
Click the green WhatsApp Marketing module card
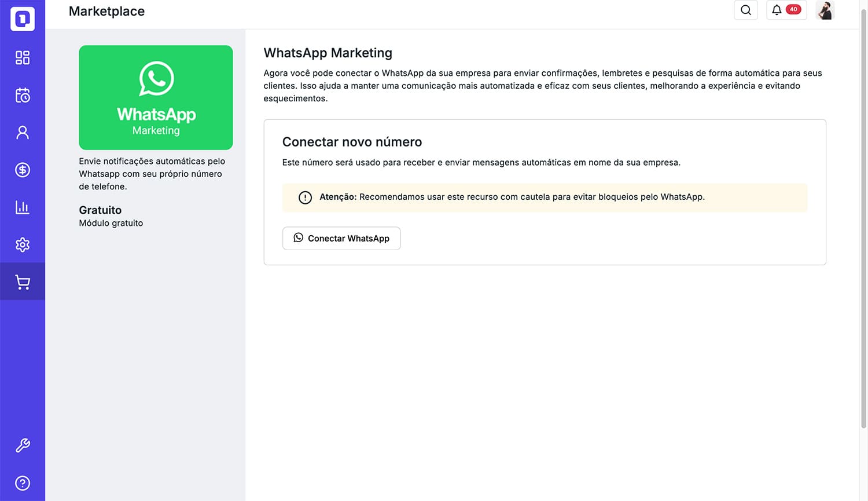(156, 97)
